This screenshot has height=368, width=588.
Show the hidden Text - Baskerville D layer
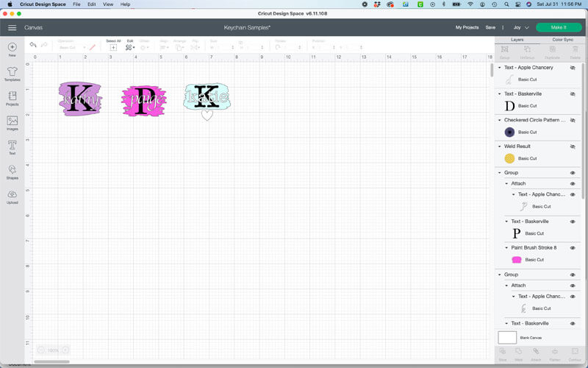573,94
